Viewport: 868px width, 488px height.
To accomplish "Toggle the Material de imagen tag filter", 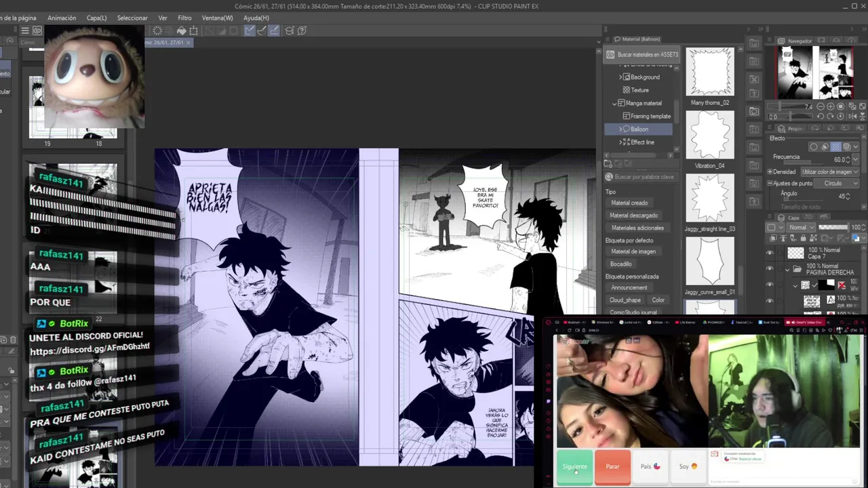I will (x=633, y=251).
